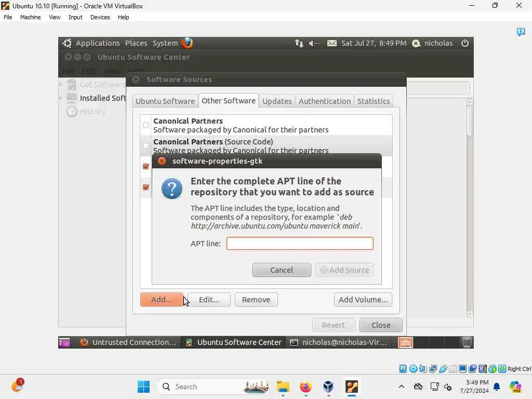Screen dimensions: 532x399
Task: Click the Edit... button
Action: tap(209, 300)
